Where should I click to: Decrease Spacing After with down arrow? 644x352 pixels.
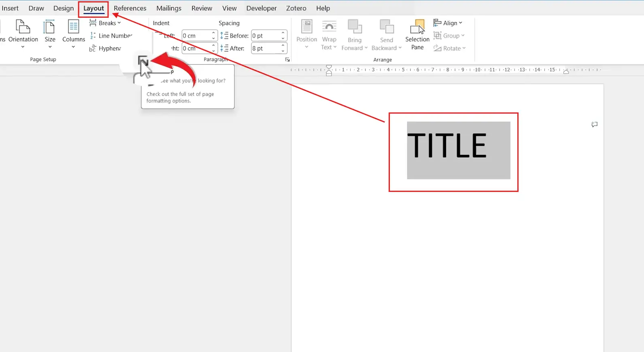[x=283, y=51]
